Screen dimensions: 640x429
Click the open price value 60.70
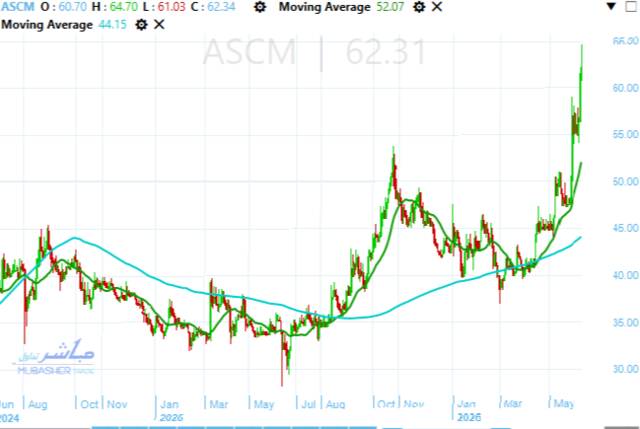[x=73, y=7]
